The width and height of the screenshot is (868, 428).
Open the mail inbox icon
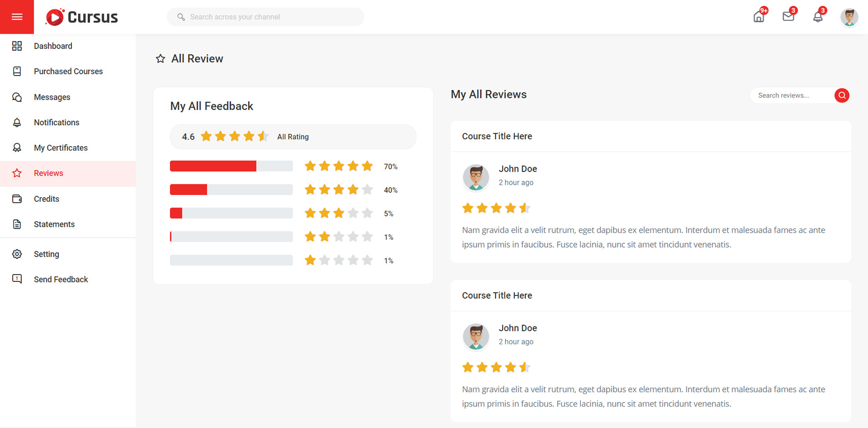click(x=788, y=17)
